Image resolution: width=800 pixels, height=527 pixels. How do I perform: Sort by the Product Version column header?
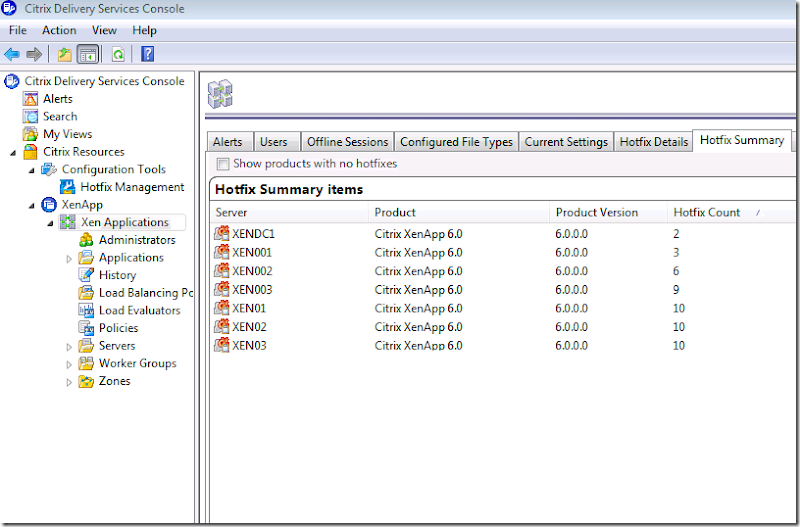[609, 212]
